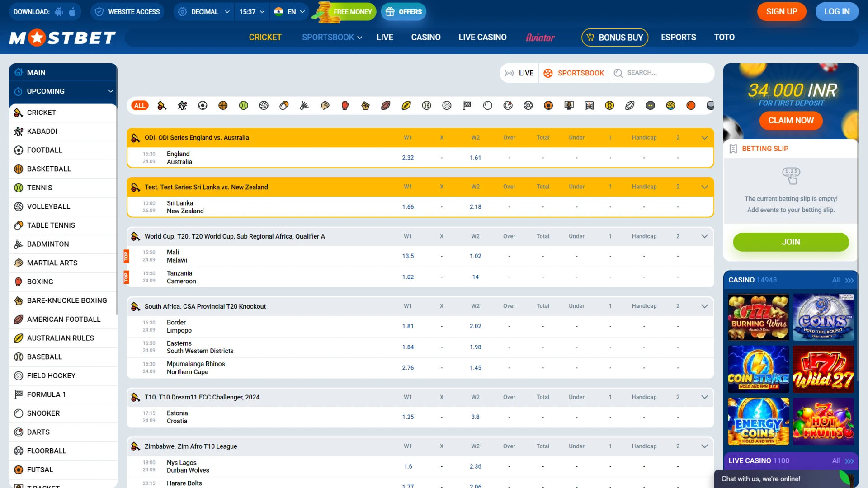Select the basketball icon in sports filter row

point(223,105)
